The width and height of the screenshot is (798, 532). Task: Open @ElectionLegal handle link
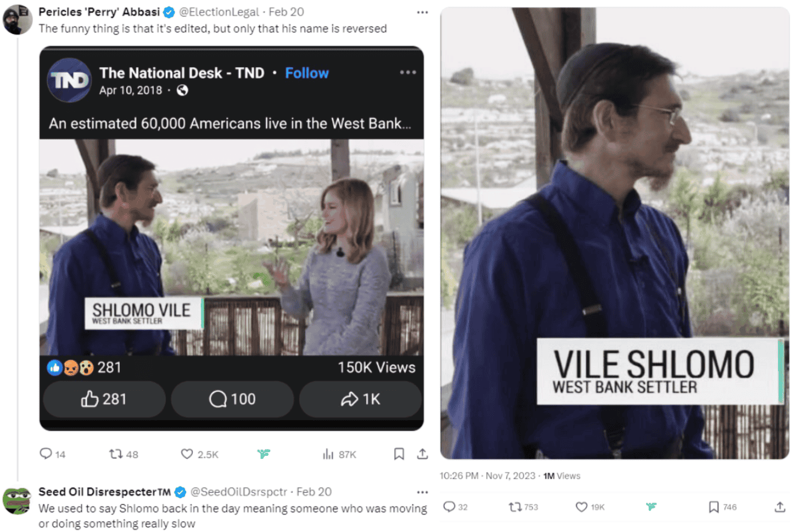(220, 12)
